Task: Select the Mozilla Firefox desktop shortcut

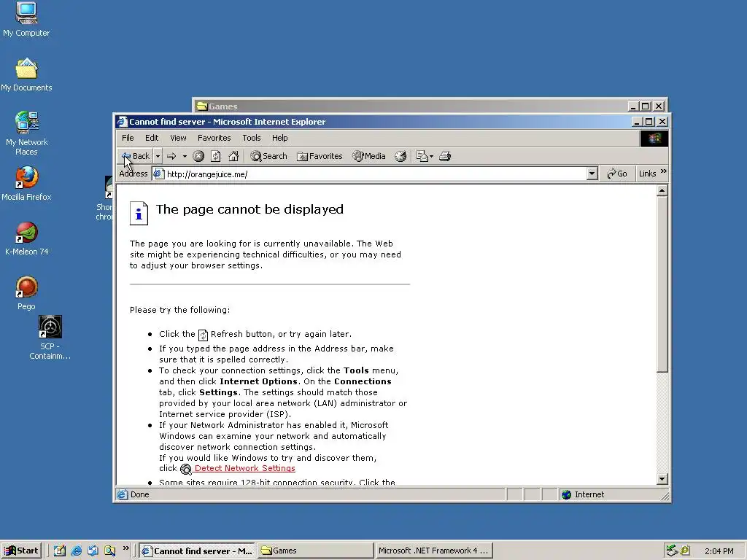Action: (26, 184)
